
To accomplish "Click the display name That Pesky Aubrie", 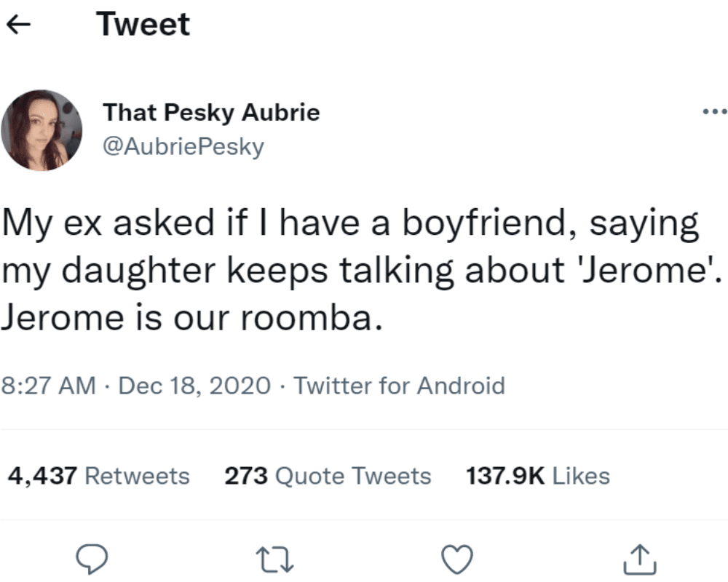I will (x=211, y=113).
